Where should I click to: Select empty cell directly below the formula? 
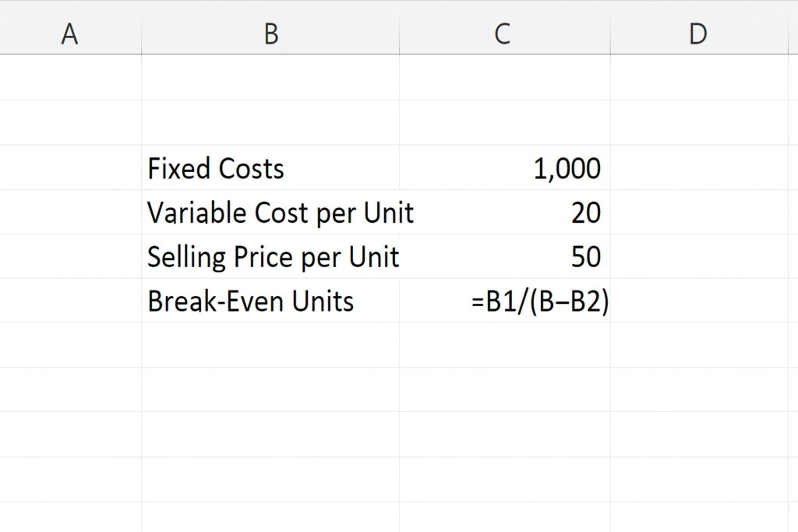(504, 345)
